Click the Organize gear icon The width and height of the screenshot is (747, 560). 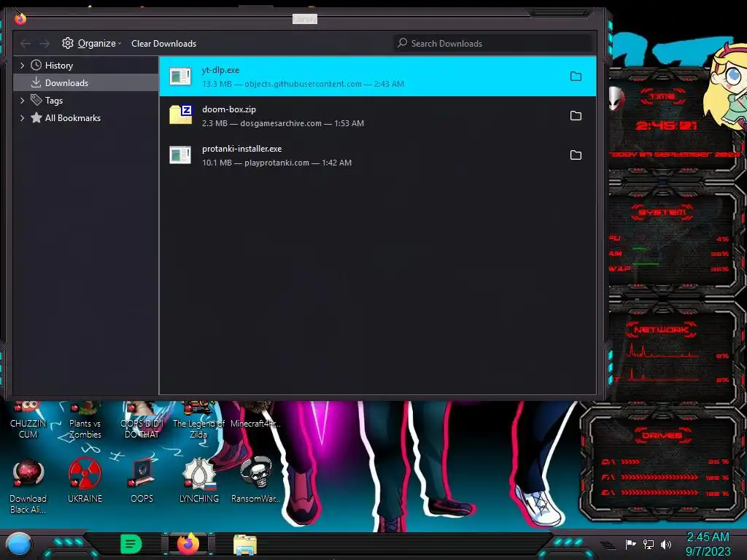[68, 43]
